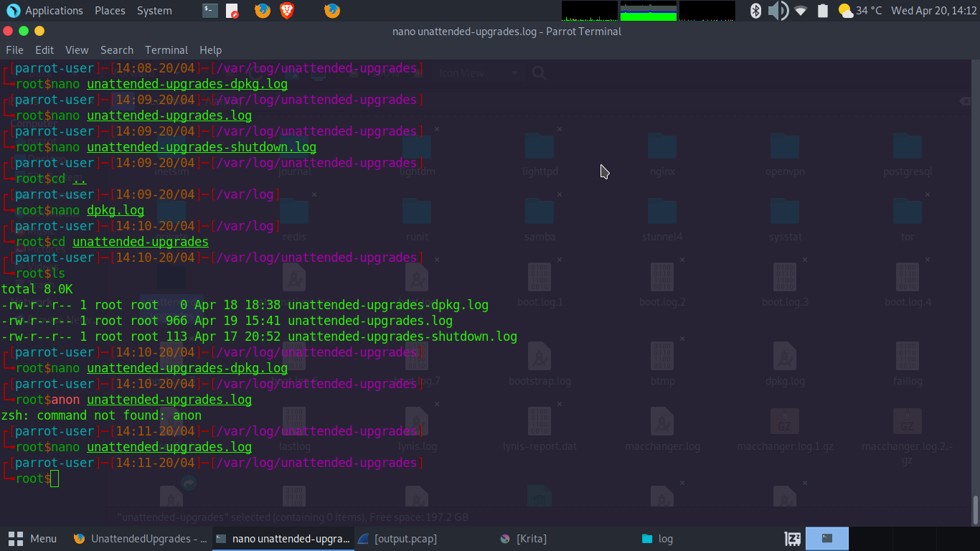Screen dimensions: 980x551
Task: Open the File menu in Parrot Terminal
Action: pos(14,50)
